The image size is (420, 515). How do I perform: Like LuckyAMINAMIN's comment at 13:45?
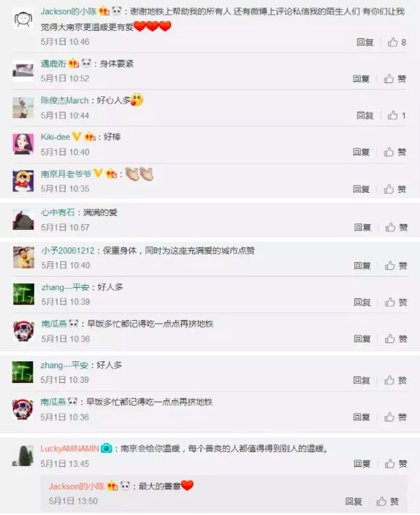(396, 464)
